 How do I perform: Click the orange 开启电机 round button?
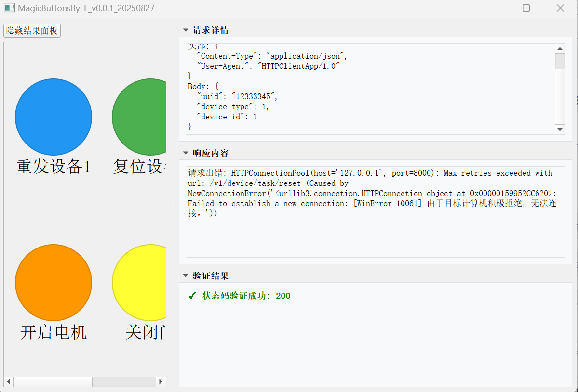54,283
